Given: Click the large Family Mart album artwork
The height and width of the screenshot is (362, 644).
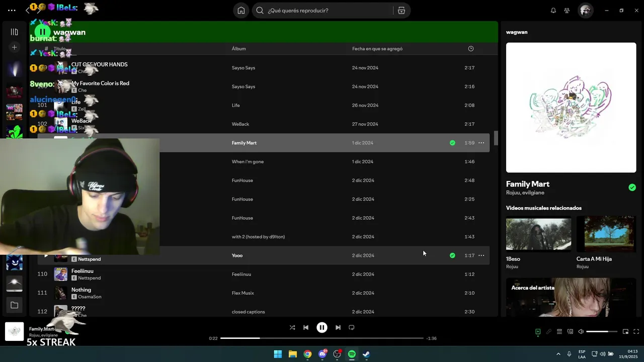Looking at the screenshot, I should (571, 108).
